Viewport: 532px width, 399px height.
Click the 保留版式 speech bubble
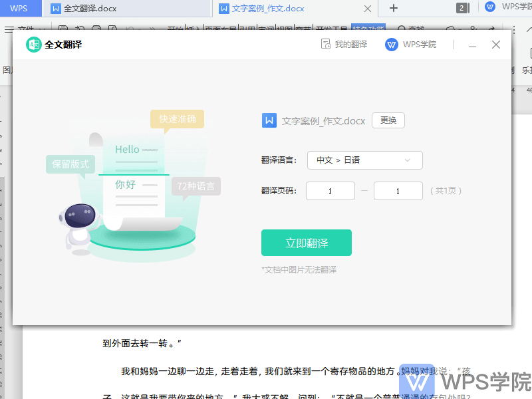[70, 164]
